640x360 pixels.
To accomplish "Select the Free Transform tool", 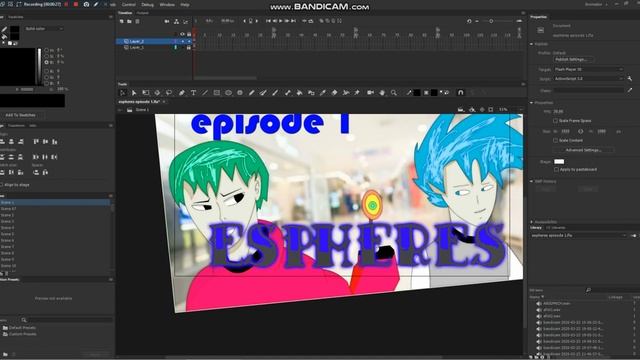I will pyautogui.click(x=146, y=93).
